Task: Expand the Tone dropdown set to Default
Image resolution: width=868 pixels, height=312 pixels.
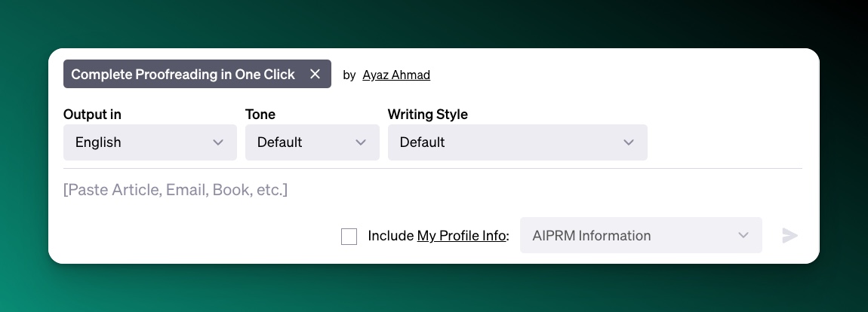Action: (311, 142)
